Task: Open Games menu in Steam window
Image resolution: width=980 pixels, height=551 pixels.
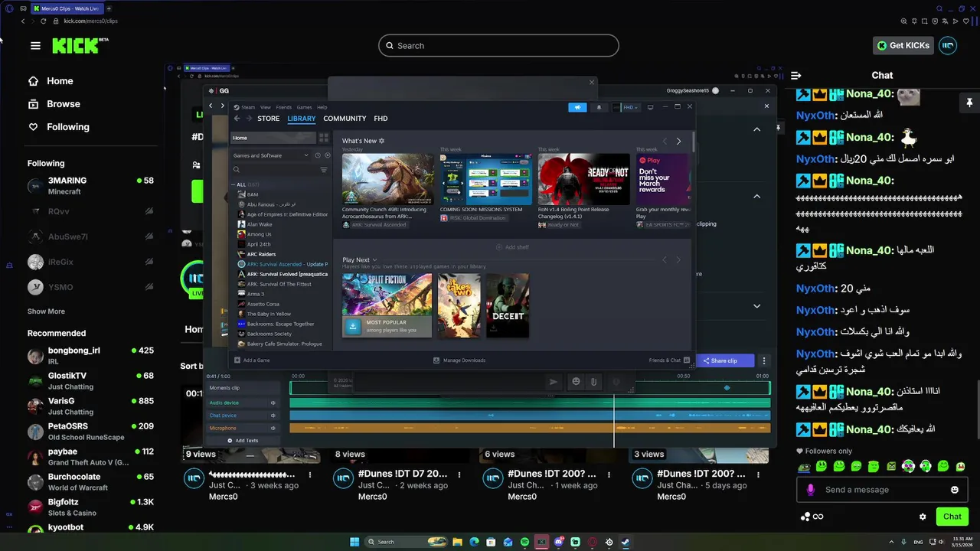Action: click(x=304, y=107)
